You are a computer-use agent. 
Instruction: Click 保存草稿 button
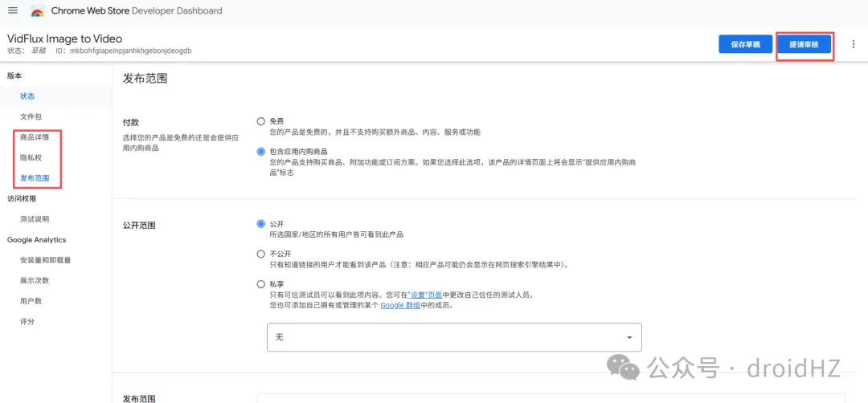745,44
